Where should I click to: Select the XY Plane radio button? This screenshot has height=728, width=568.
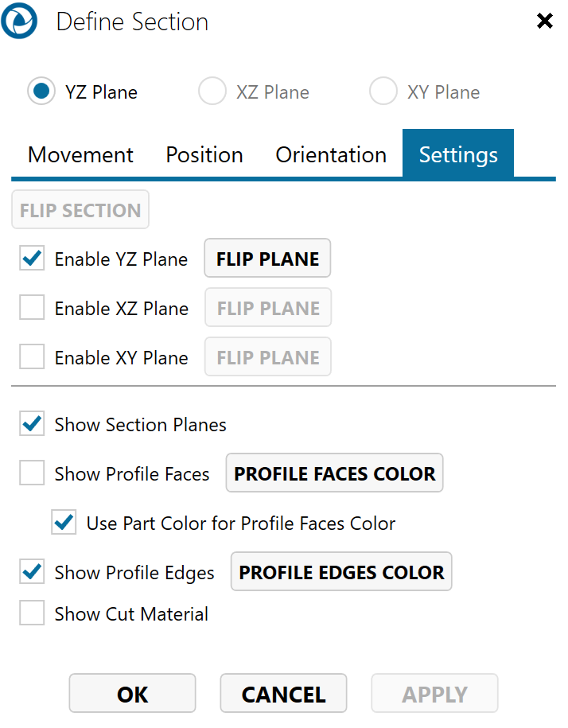383,91
